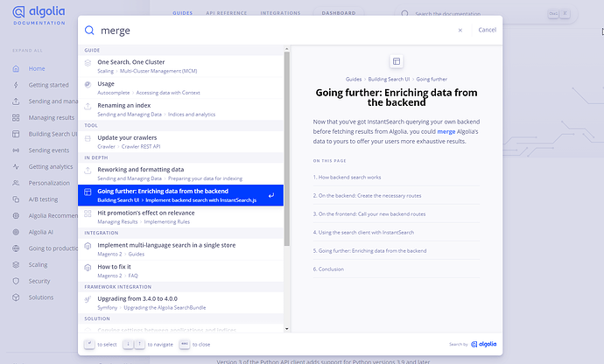Jump to On the backend: Create routes section
This screenshot has width=604, height=364.
point(397,196)
